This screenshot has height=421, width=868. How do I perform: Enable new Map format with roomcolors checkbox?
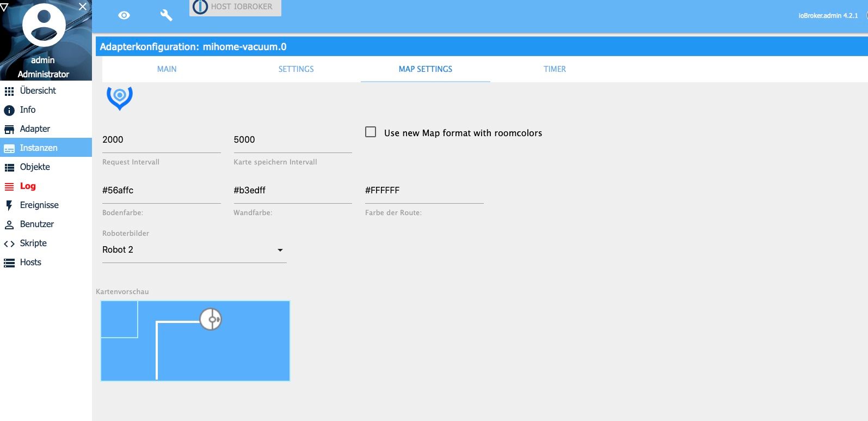[x=371, y=132]
